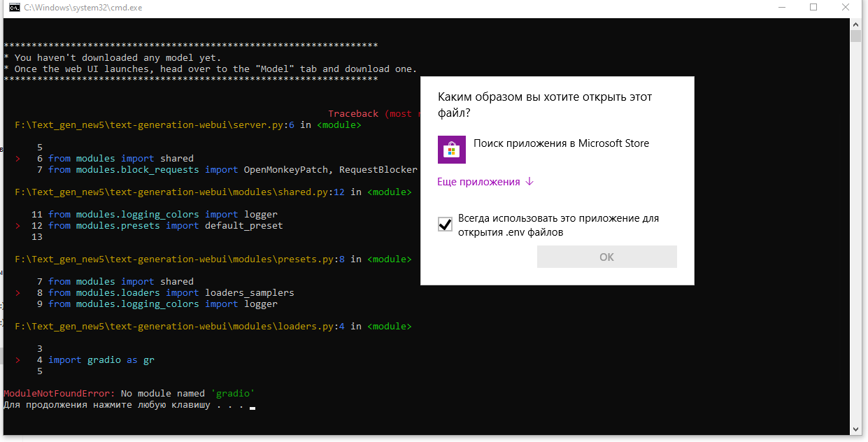This screenshot has width=868, height=442.
Task: Close the cmd.exe window
Action: click(x=846, y=8)
